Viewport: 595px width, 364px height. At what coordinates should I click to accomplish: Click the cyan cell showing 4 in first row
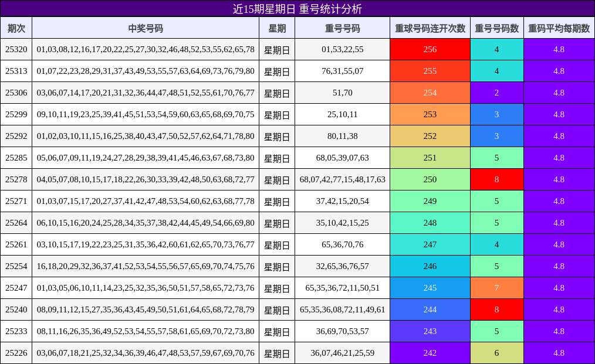pyautogui.click(x=496, y=49)
